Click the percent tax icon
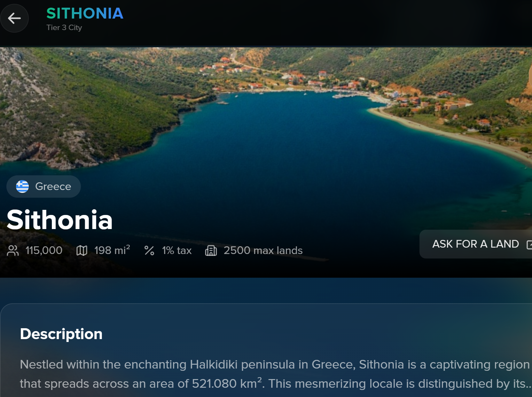Screen dimensions: 532x397 149,250
